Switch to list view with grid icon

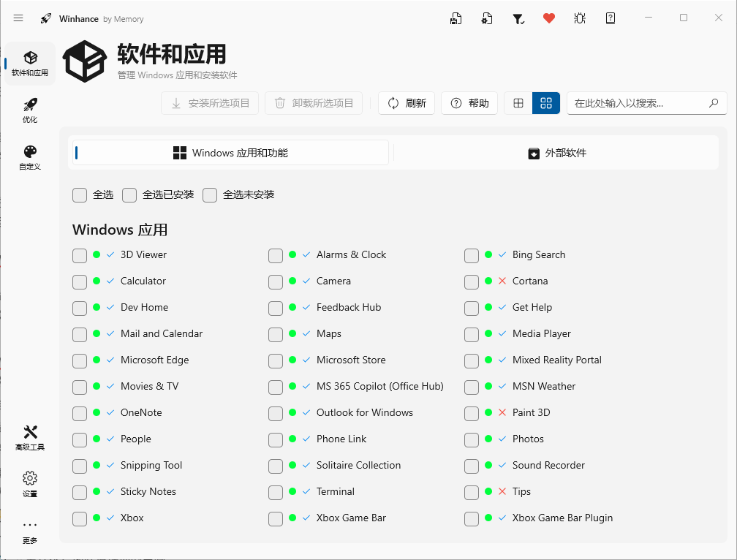coord(518,103)
